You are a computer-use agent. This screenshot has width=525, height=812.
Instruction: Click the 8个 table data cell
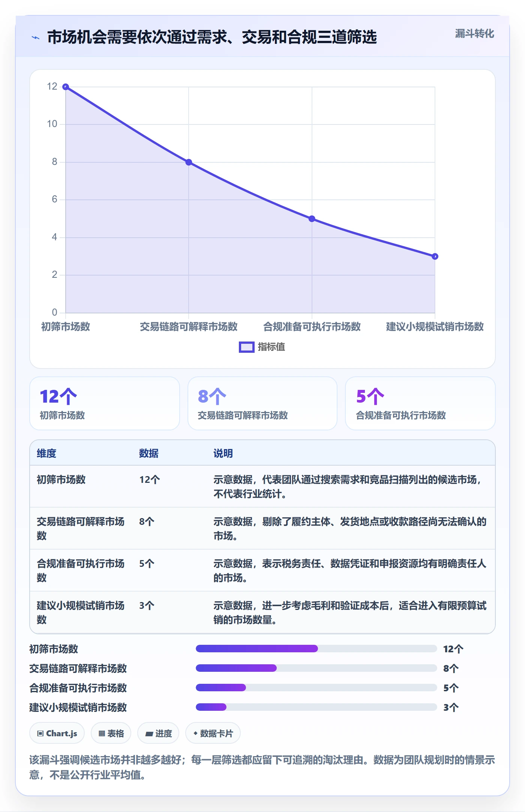click(x=147, y=521)
